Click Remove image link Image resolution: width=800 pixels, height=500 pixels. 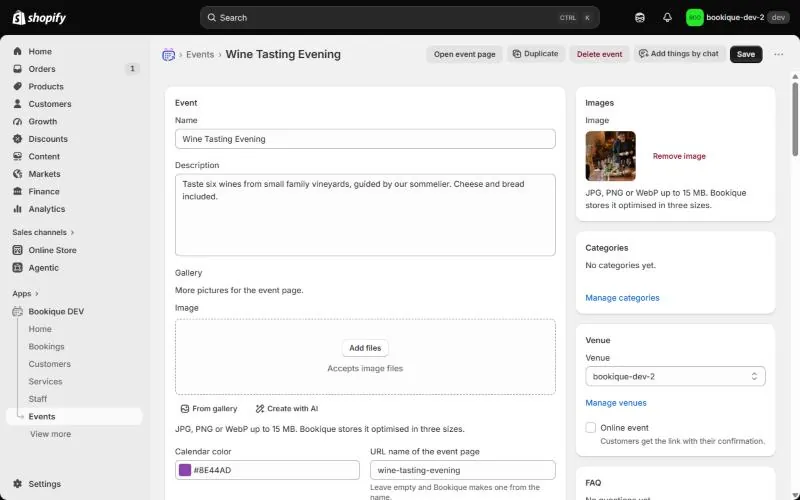(x=679, y=156)
